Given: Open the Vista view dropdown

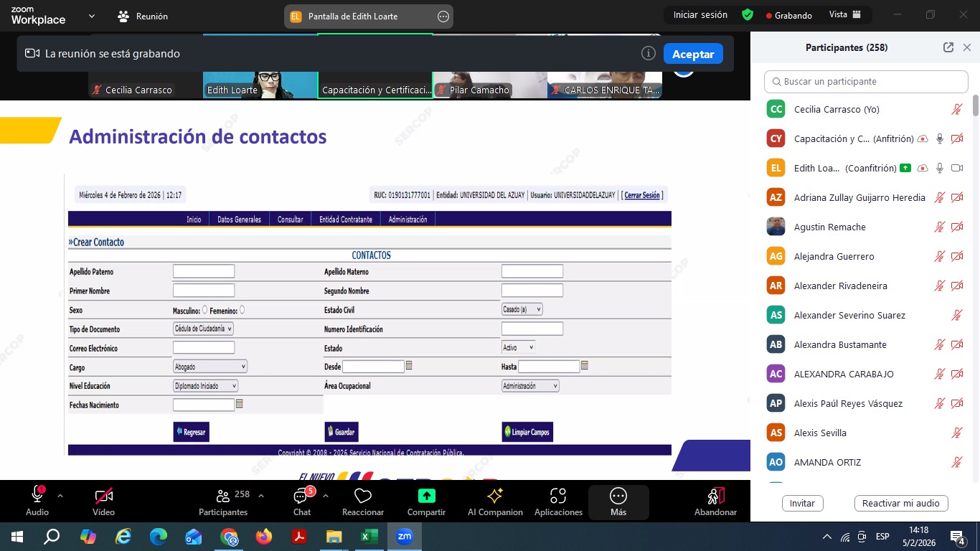Looking at the screenshot, I should [847, 15].
